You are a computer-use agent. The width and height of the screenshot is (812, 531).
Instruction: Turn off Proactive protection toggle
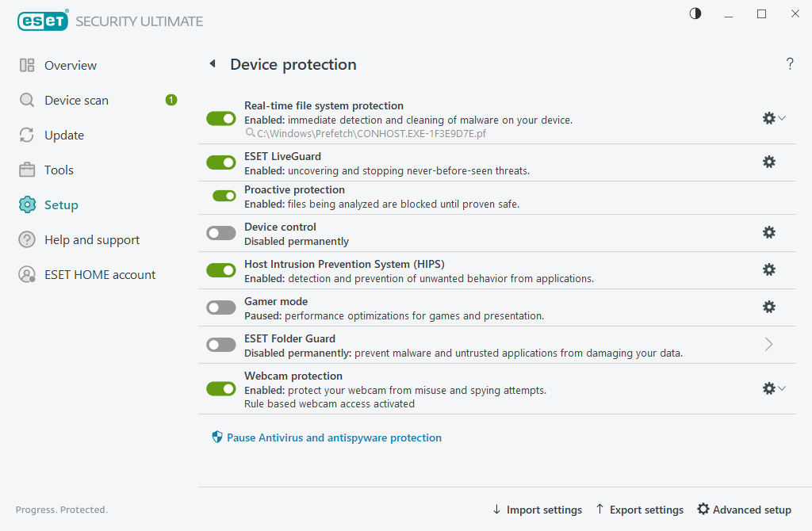click(x=224, y=196)
